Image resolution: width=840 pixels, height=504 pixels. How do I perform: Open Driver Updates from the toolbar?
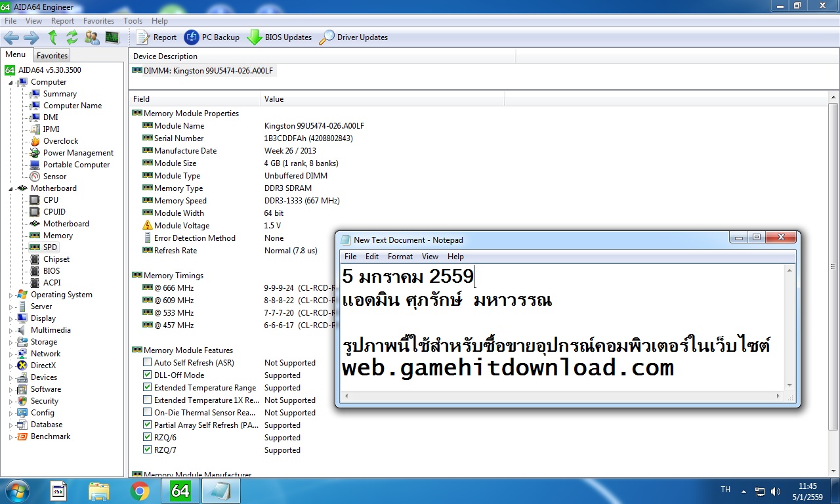(354, 37)
